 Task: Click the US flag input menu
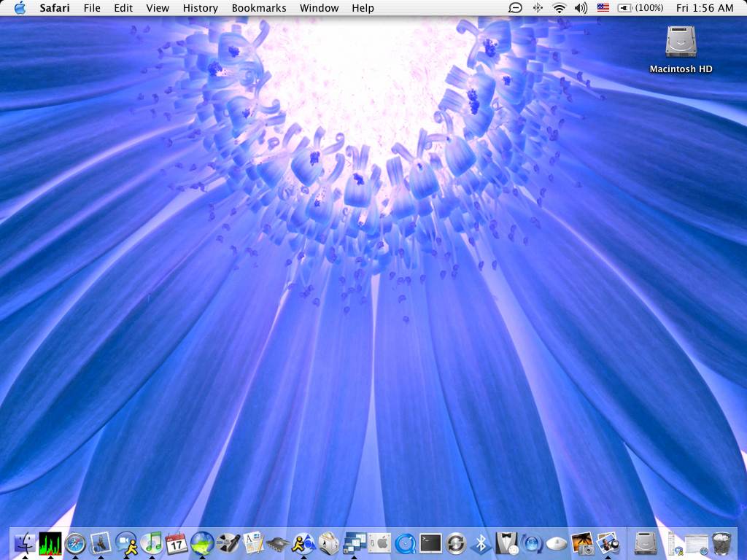click(x=603, y=8)
